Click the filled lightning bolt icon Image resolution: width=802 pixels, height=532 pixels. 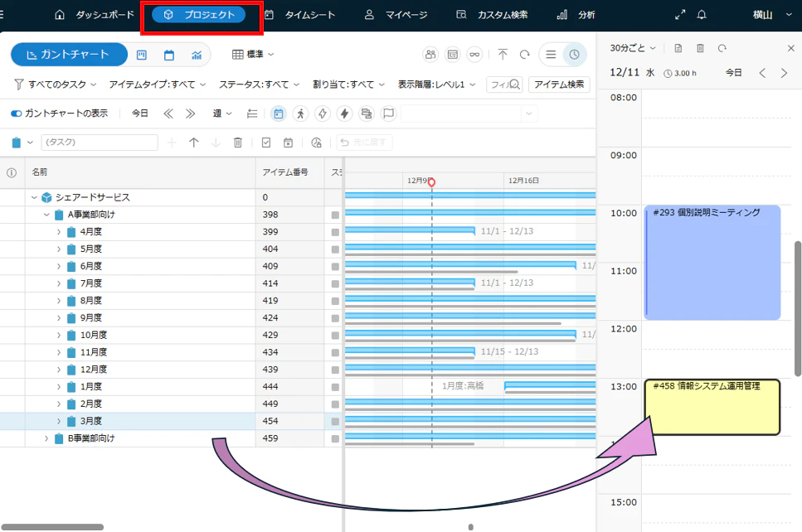(x=344, y=114)
